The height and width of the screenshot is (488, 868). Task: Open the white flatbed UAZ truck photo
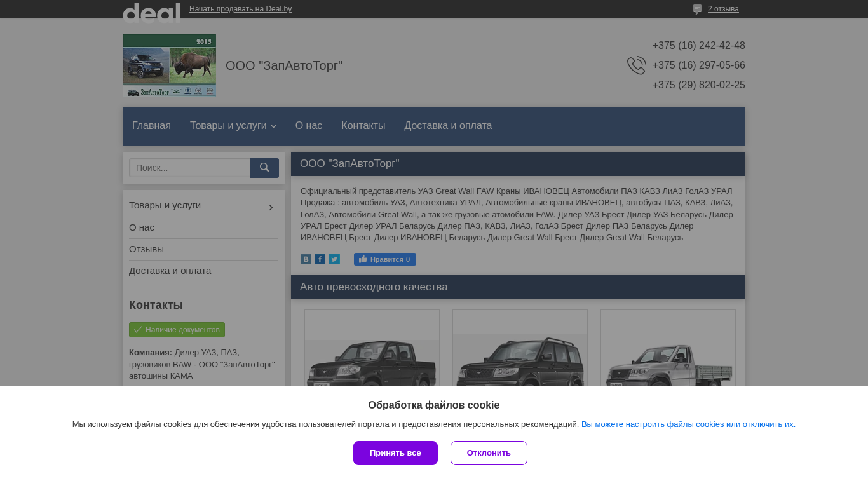point(668,348)
